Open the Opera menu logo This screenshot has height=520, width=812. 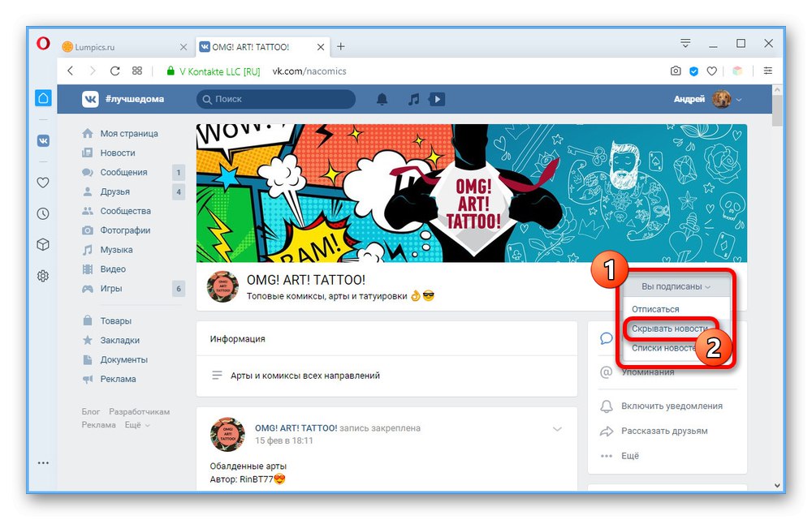[44, 43]
